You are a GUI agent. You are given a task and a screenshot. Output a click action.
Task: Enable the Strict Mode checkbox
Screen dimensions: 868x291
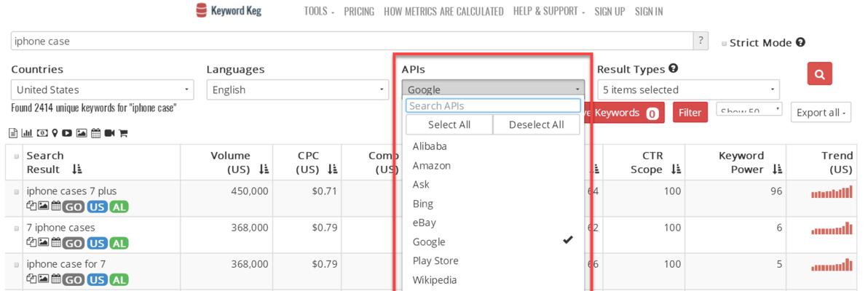pos(724,44)
